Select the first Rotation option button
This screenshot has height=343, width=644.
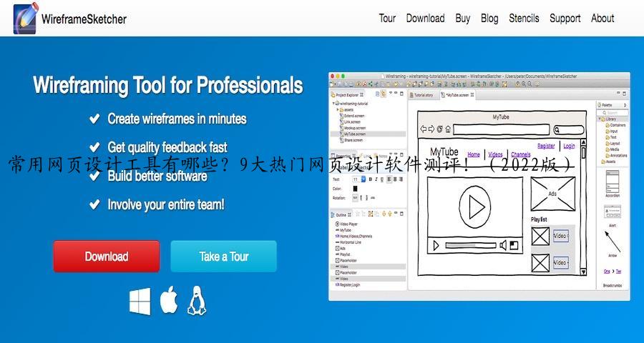(355, 198)
